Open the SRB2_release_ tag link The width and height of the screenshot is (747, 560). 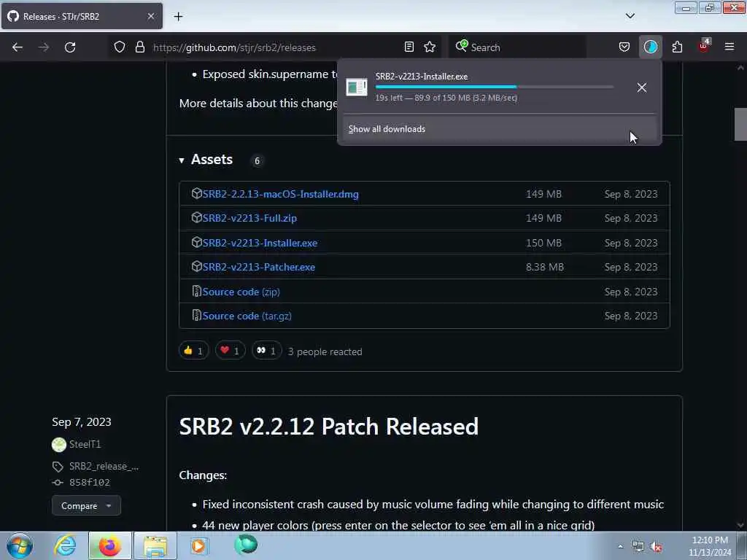pos(104,466)
